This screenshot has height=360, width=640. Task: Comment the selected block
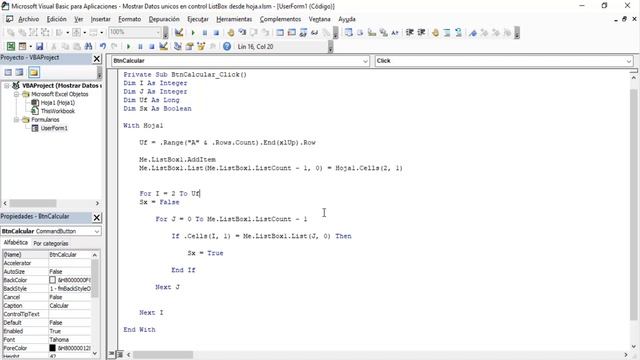pos(447,33)
